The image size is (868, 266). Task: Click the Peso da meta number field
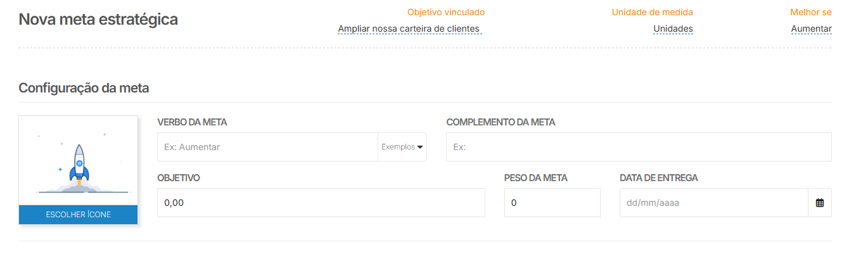click(x=552, y=203)
